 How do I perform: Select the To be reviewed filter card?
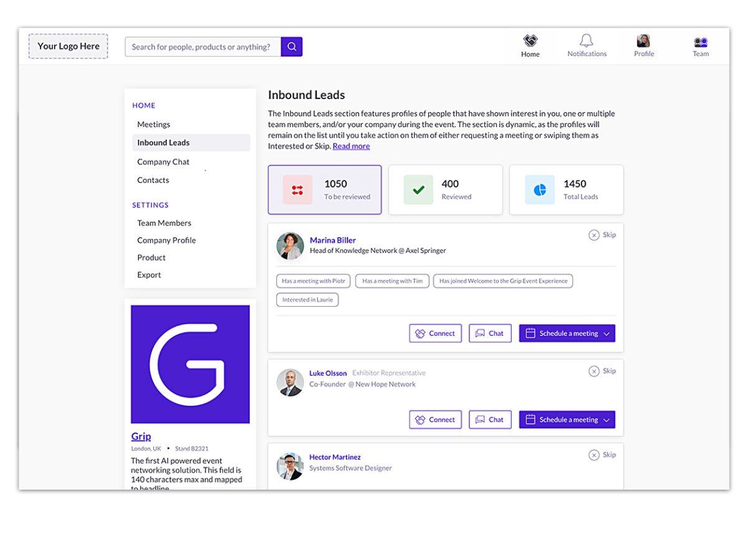(324, 190)
